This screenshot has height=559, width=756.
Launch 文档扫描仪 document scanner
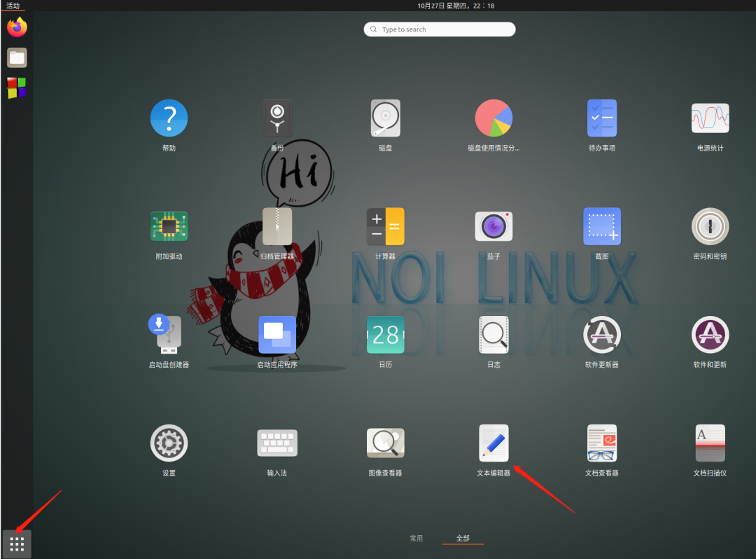tap(710, 443)
